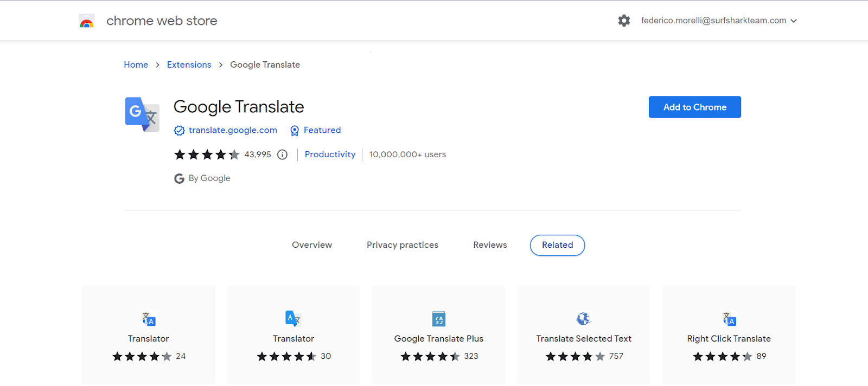This screenshot has height=386, width=868.
Task: Click the Google Translate heading title
Action: [x=239, y=107]
